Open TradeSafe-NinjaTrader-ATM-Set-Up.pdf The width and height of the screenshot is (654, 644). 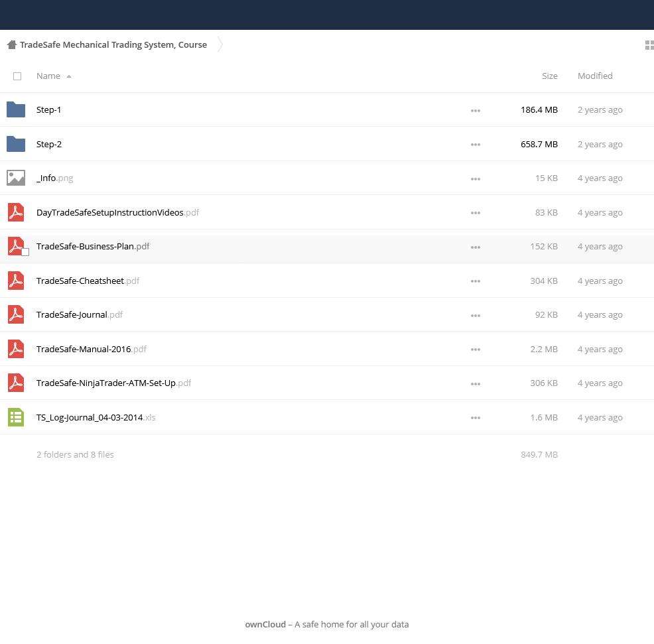113,383
